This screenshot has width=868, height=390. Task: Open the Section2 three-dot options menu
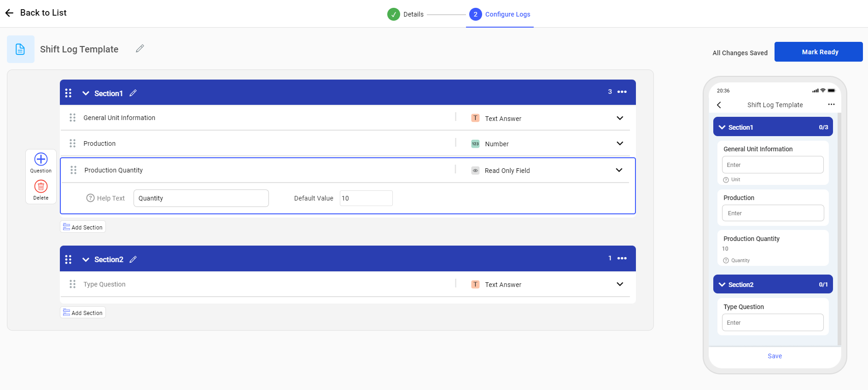(622, 258)
